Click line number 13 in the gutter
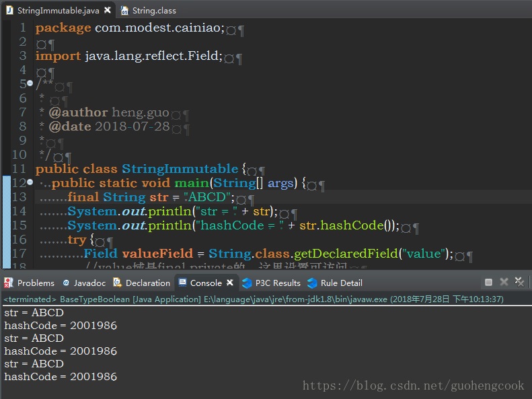Screen dimensions: 532x399 (x=20, y=197)
